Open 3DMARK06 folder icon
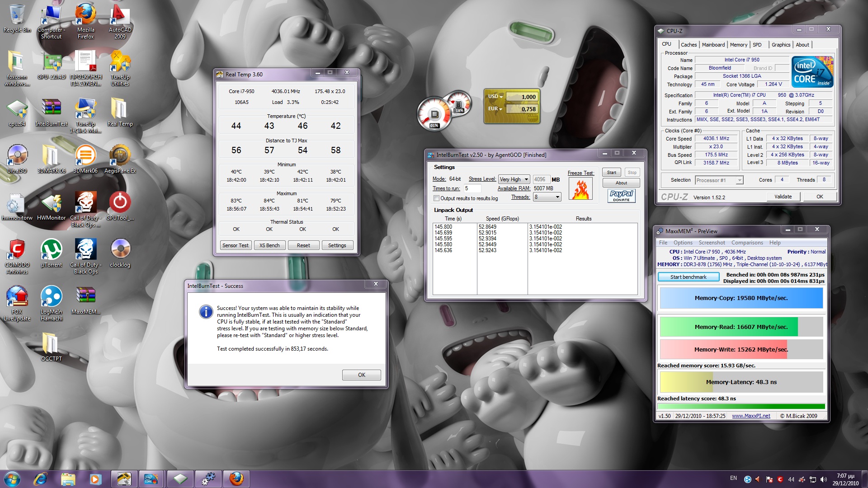The height and width of the screenshot is (488, 868). (52, 160)
